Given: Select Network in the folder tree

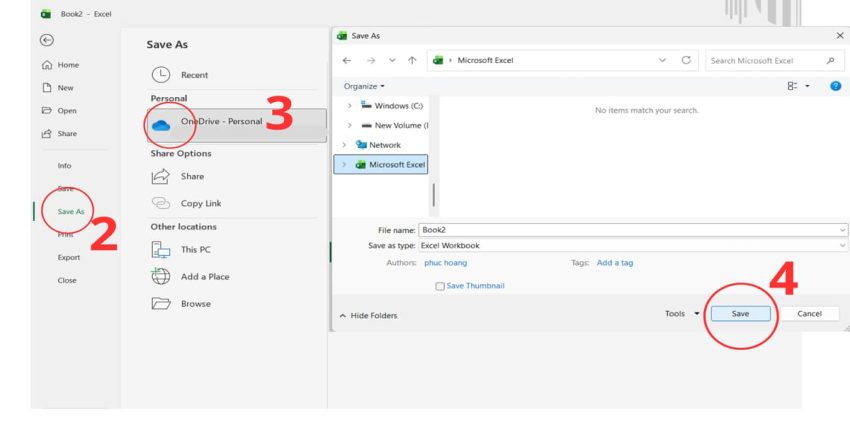Looking at the screenshot, I should 384,145.
